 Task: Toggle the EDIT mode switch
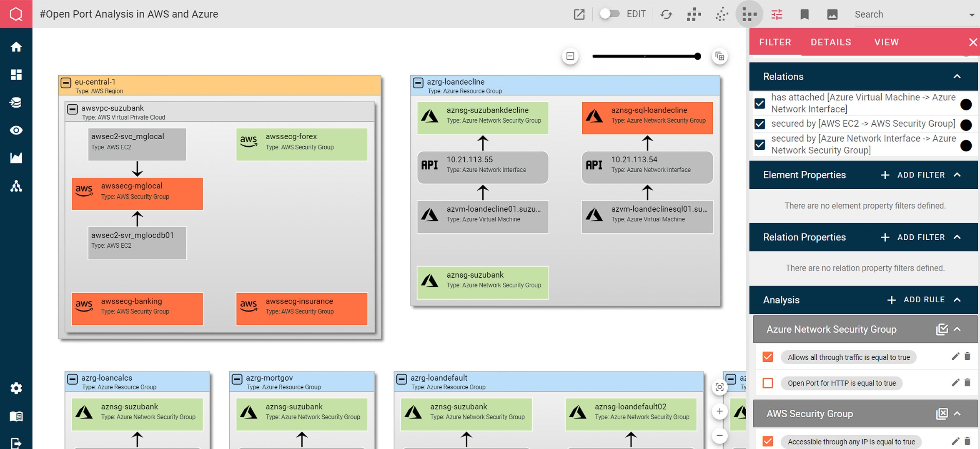tap(609, 14)
